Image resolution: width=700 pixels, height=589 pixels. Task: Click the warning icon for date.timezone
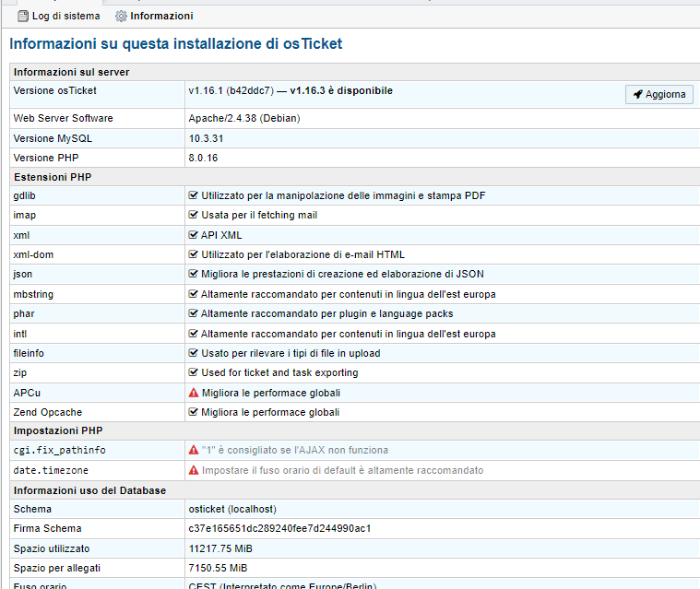click(194, 470)
